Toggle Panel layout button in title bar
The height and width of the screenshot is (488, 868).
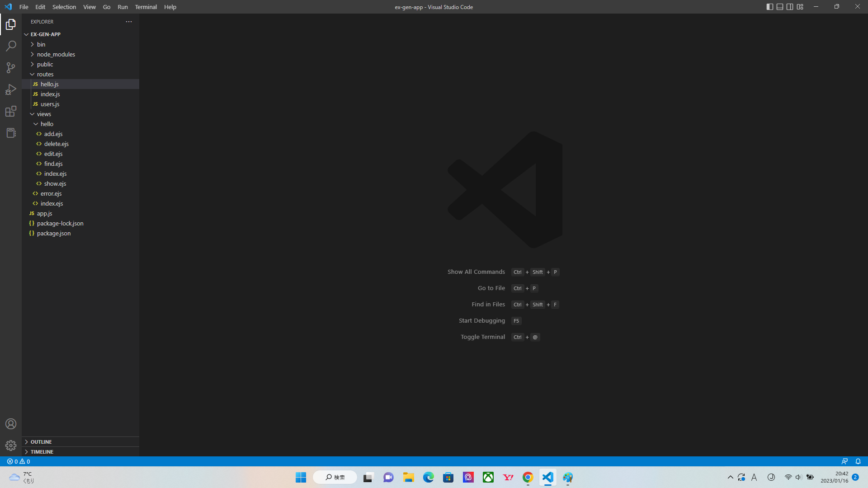click(780, 7)
